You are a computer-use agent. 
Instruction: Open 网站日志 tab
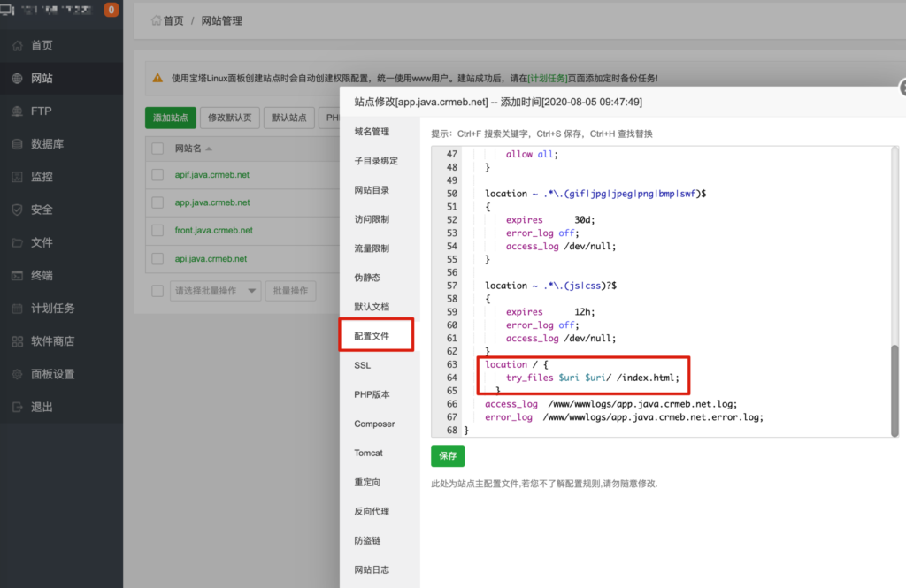click(x=372, y=569)
